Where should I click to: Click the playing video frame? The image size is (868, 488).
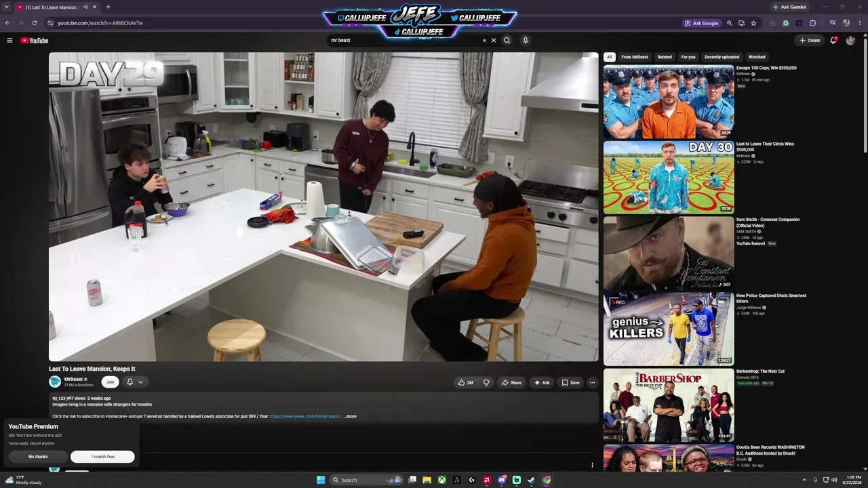tap(323, 207)
